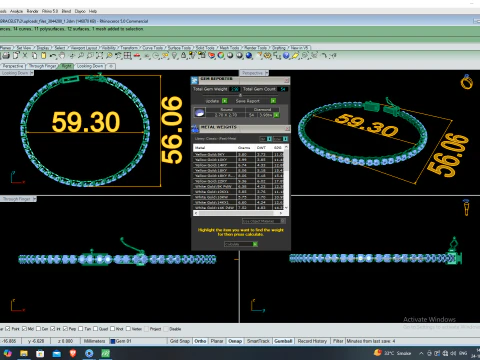Click the Cut scissors icon
Viewport: 480px width, 360px height.
point(25,56)
